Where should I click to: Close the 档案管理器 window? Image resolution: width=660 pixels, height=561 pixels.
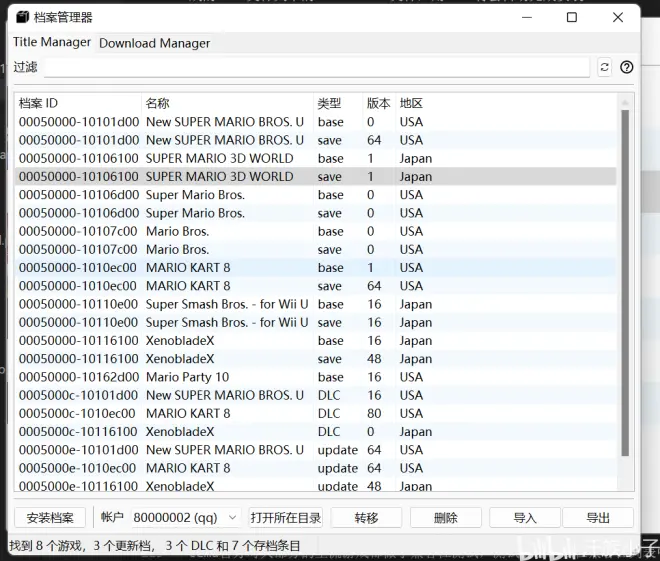click(617, 17)
